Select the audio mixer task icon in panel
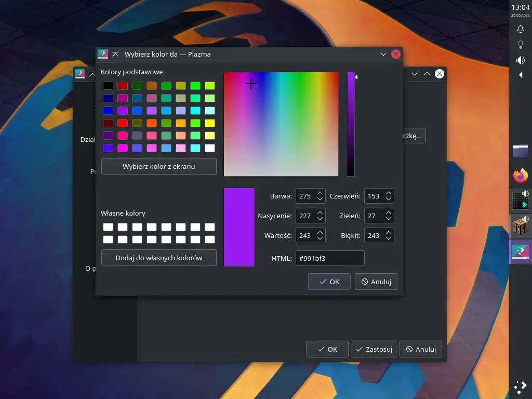 coord(520,200)
